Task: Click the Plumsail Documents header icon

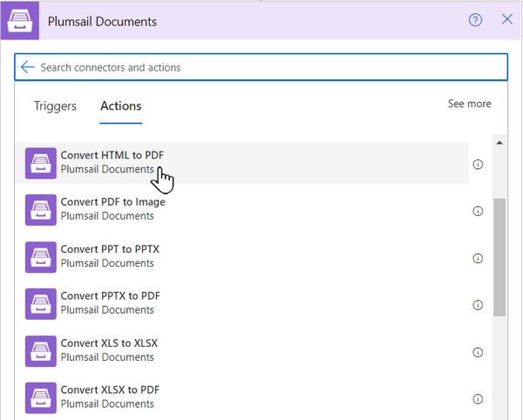Action: [x=20, y=21]
